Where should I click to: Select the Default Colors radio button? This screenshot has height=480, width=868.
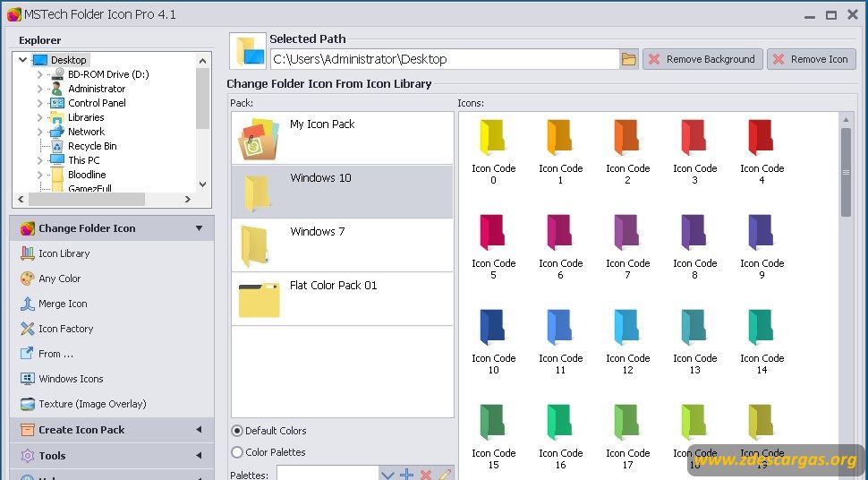(237, 431)
